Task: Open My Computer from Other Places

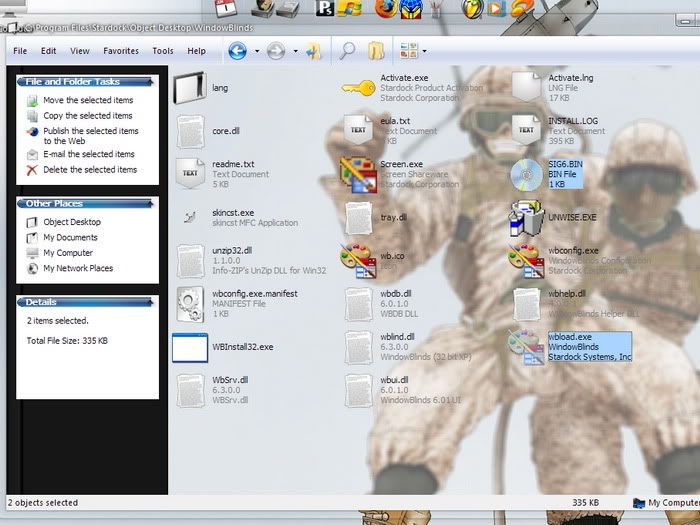Action: click(x=68, y=253)
